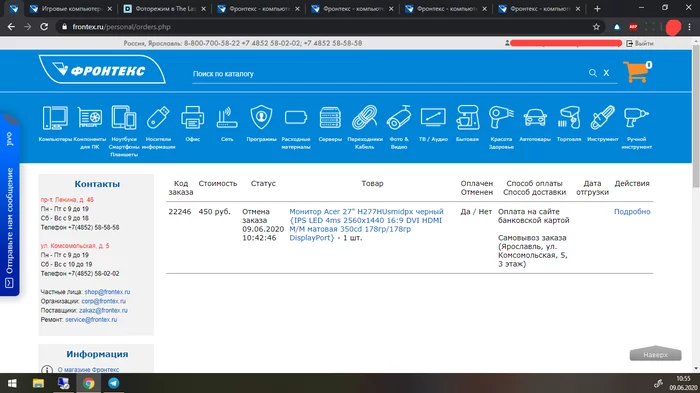Open the Монитор Acer 27" product link
This screenshot has height=393, width=700.
[x=366, y=225]
